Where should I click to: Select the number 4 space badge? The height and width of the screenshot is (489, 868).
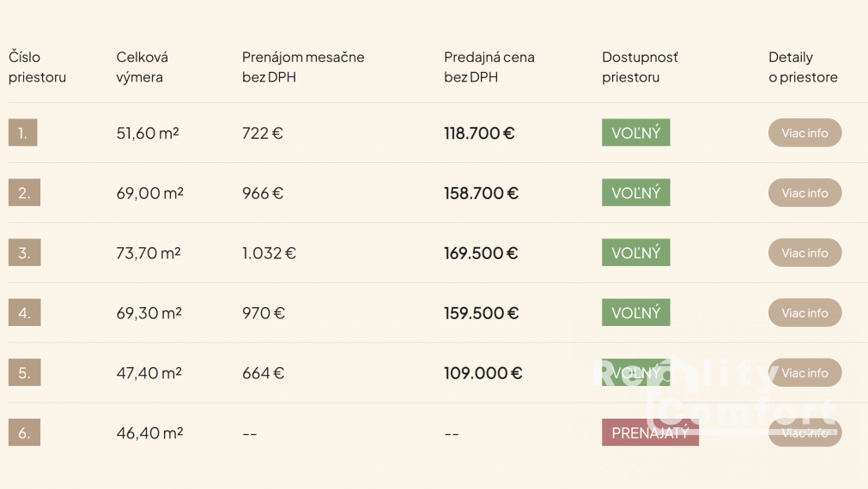24,313
